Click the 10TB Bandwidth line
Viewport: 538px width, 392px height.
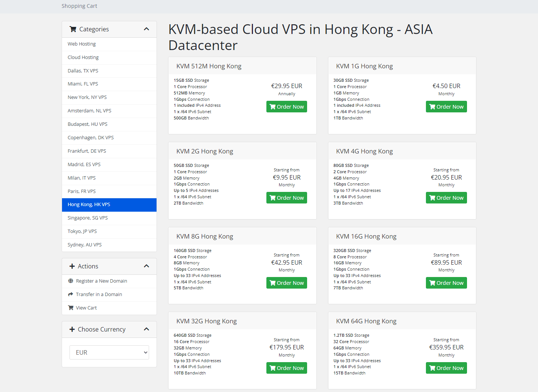189,373
